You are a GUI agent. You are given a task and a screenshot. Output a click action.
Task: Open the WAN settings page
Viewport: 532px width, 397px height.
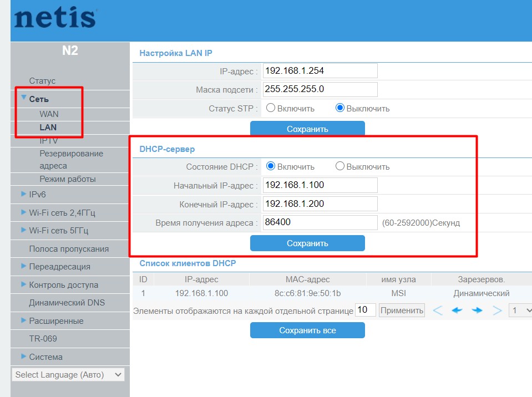coord(49,114)
